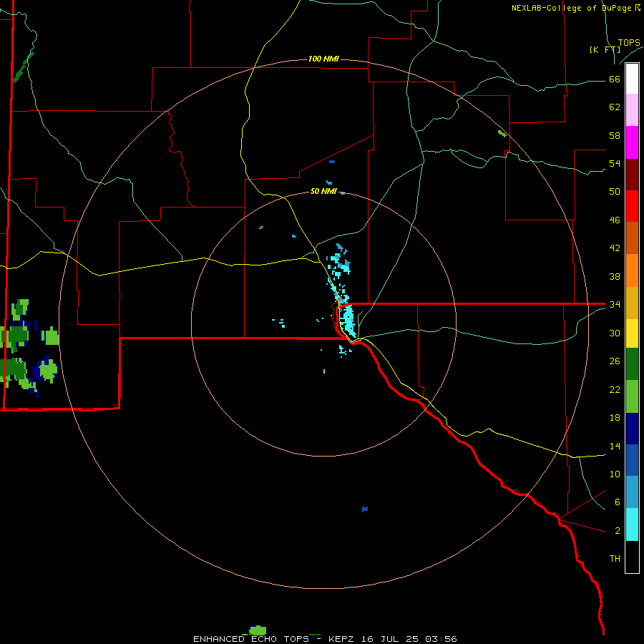Click the legend value 22
Screen dimensions: 644x644
pyautogui.click(x=615, y=389)
